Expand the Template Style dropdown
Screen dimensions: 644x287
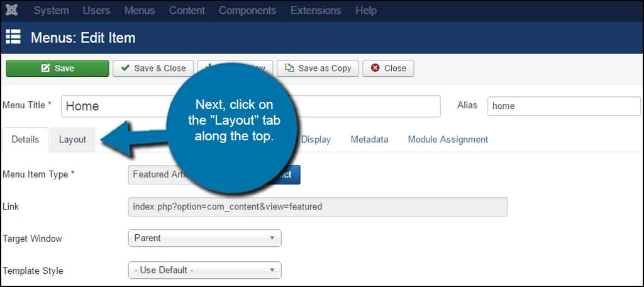204,271
